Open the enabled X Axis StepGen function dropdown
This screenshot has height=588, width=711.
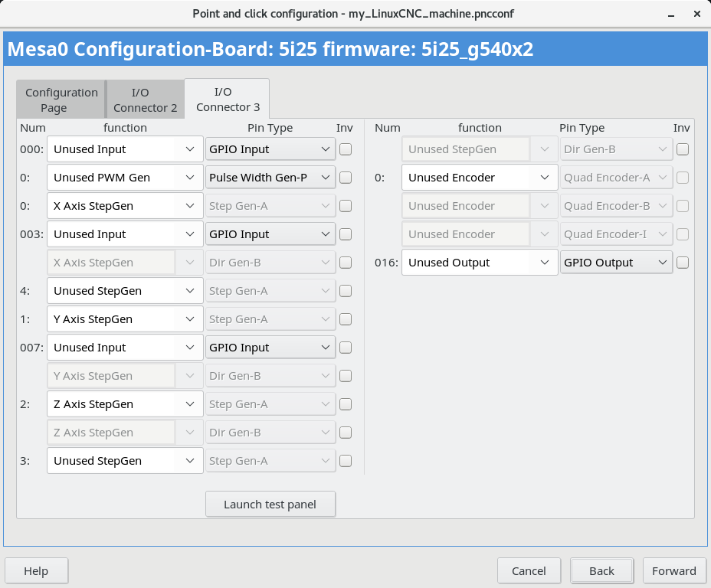click(x=125, y=206)
